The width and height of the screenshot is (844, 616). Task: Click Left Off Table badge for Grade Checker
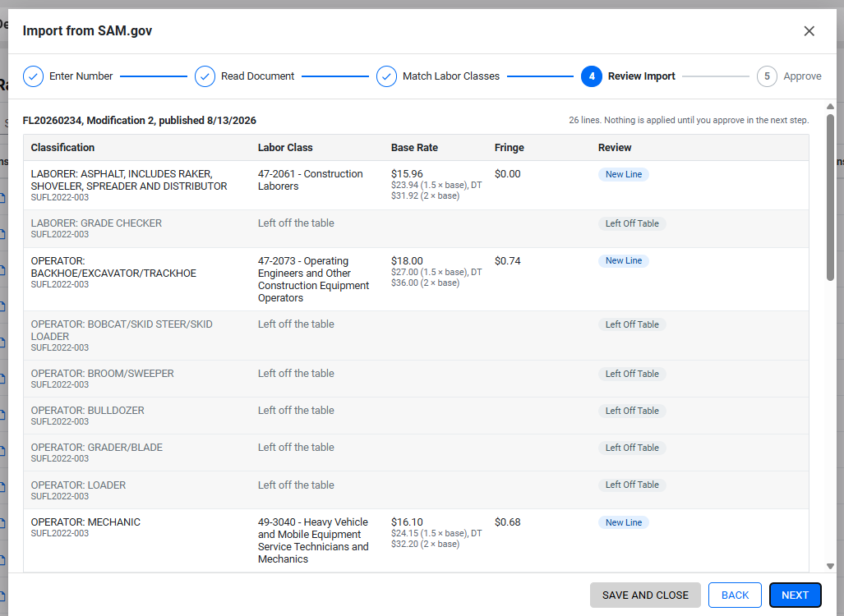[632, 223]
